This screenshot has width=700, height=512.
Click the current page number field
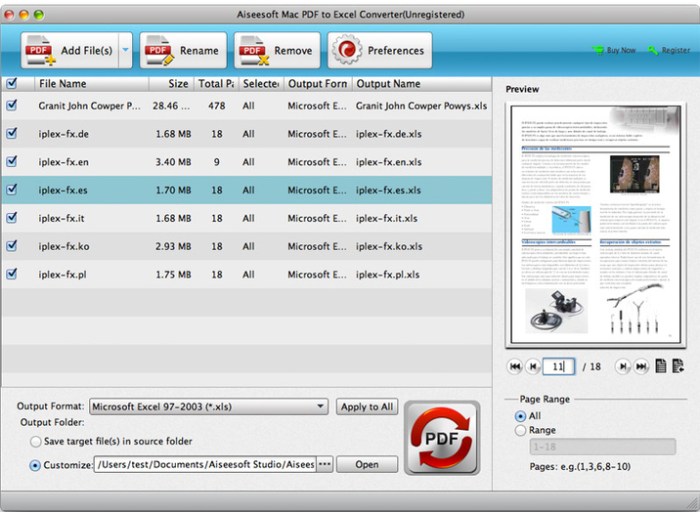[x=558, y=366]
